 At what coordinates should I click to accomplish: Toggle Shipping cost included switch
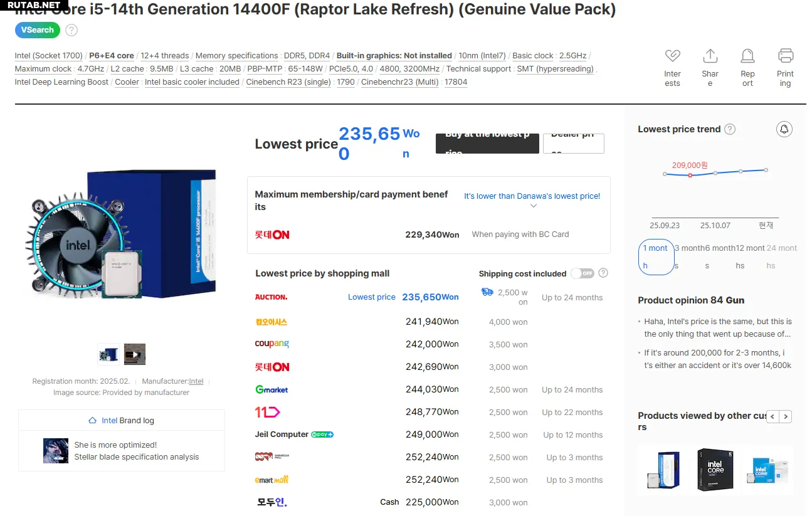(x=582, y=273)
